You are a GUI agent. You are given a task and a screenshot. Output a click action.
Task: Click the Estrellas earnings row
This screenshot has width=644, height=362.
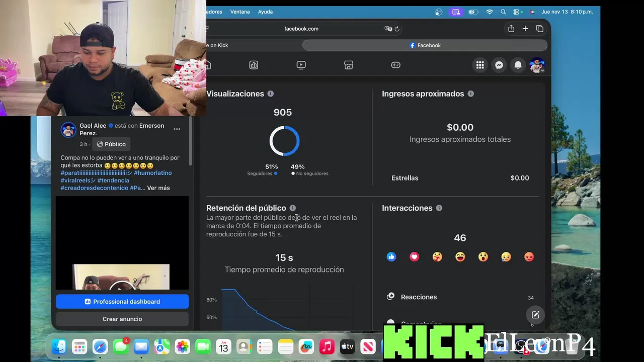click(460, 178)
